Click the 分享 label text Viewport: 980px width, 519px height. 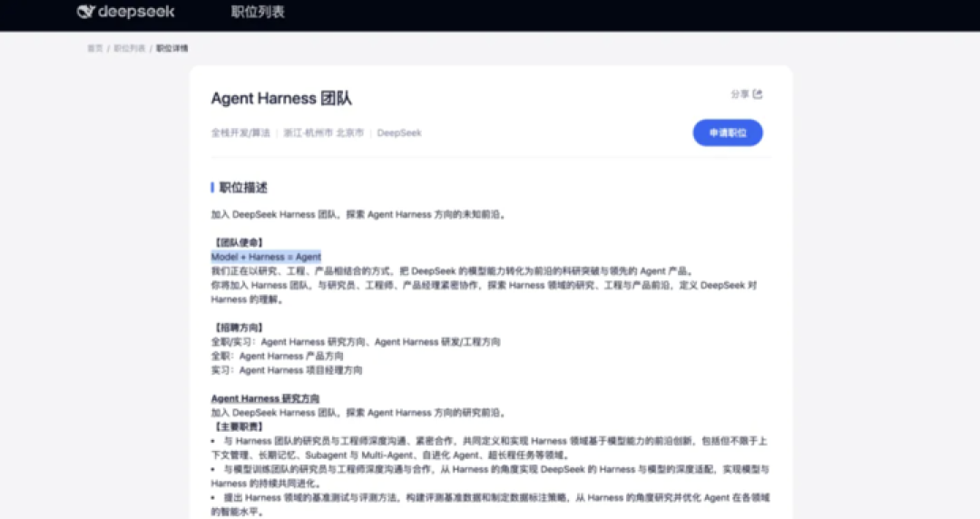[x=740, y=93]
